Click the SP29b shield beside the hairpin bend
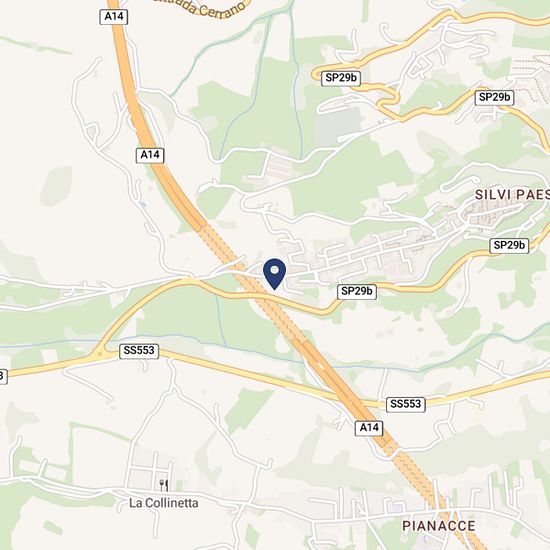This screenshot has width=550, height=550. pos(341,78)
